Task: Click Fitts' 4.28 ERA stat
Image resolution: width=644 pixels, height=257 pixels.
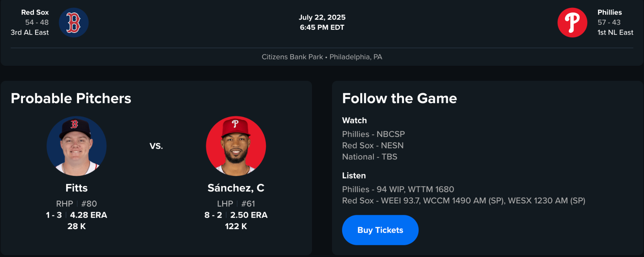Action: point(88,215)
